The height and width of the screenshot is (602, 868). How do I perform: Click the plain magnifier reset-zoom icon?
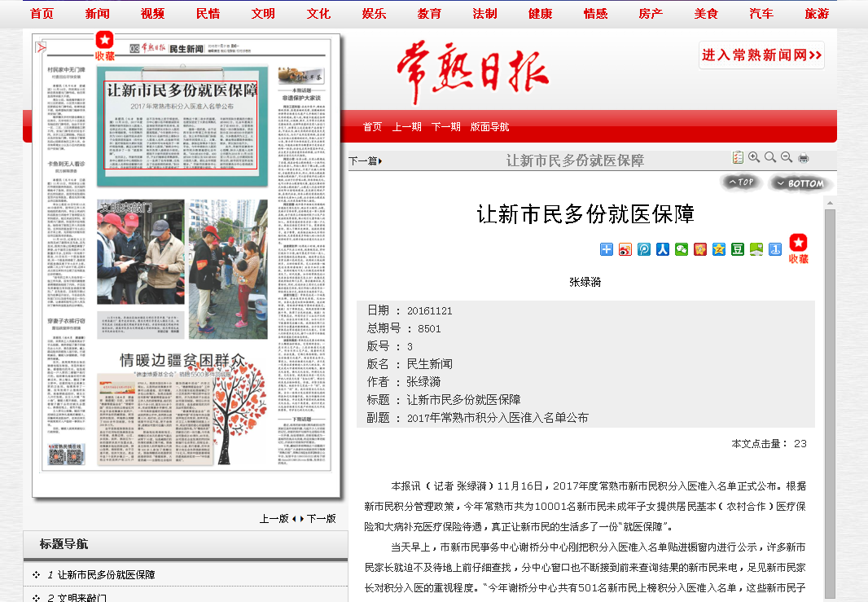tap(770, 157)
